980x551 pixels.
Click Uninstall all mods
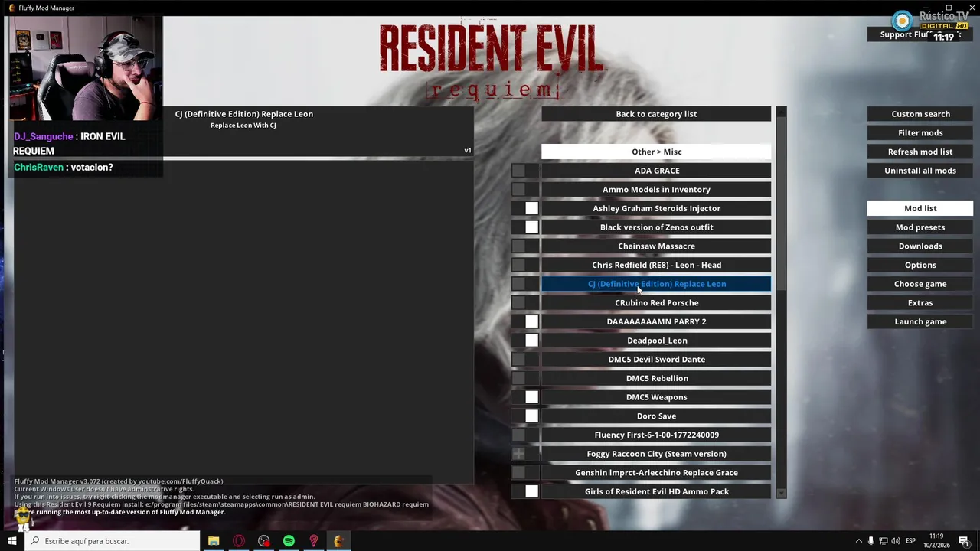coord(920,171)
